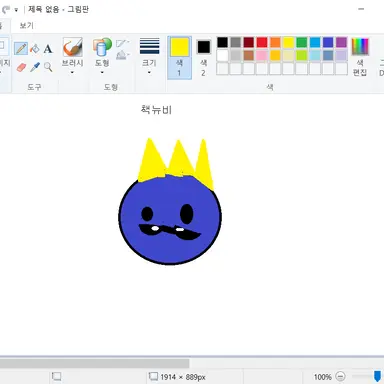Image resolution: width=384 pixels, height=384 pixels.
Task: Pick the turquoise color swatch
Action: pyautogui.click(x=315, y=42)
